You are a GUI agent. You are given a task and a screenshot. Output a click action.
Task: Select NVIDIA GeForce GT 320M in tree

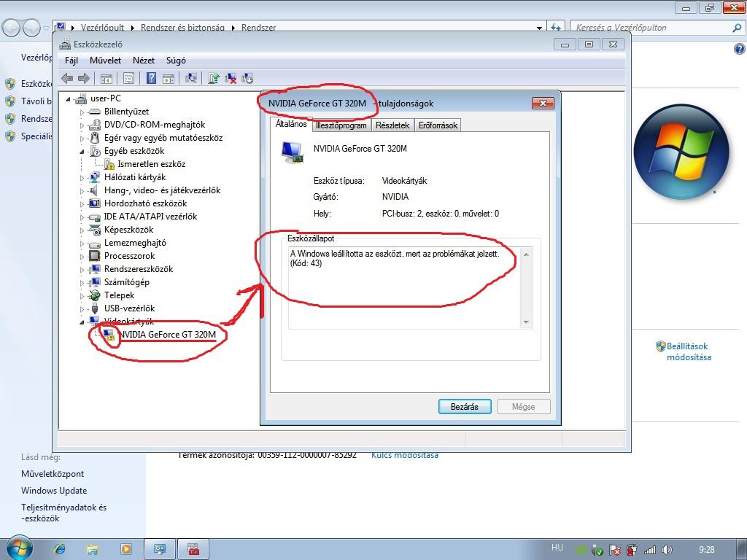(167, 334)
